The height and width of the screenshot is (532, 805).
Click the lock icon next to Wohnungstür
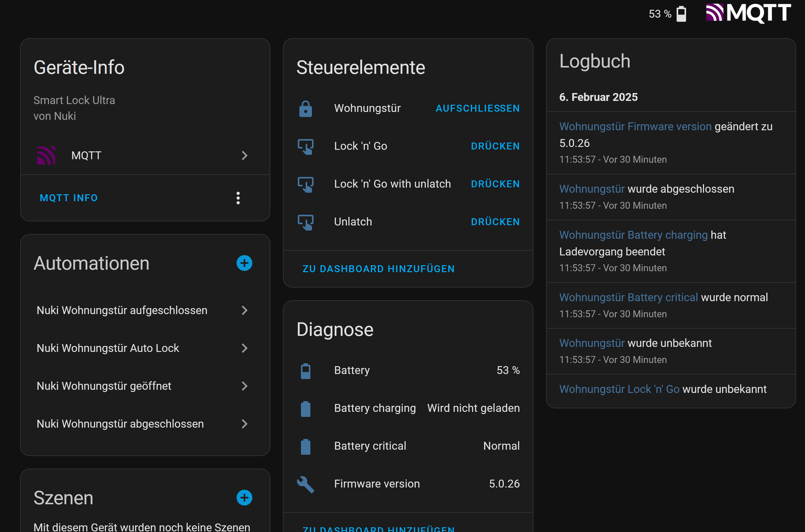coord(305,108)
